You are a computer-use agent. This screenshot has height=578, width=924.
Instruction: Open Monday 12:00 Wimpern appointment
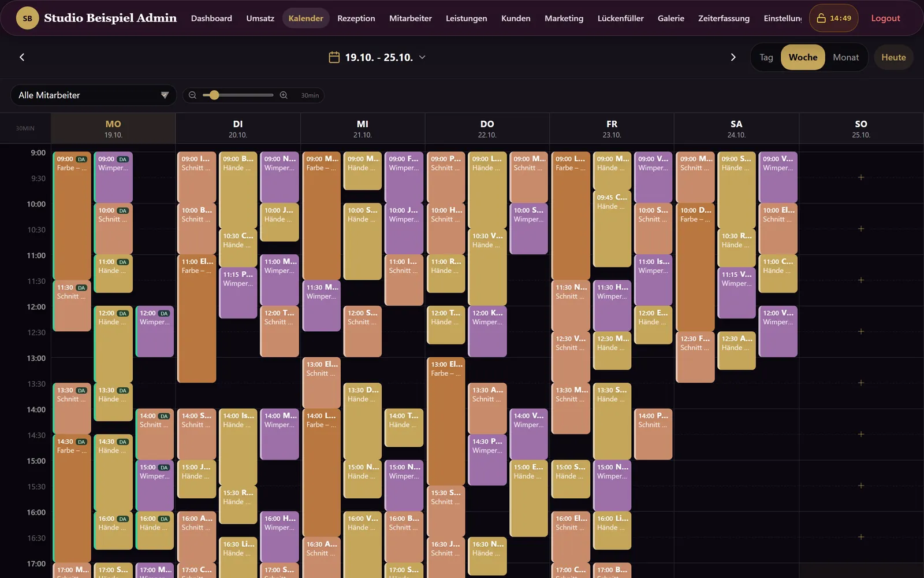[155, 331]
